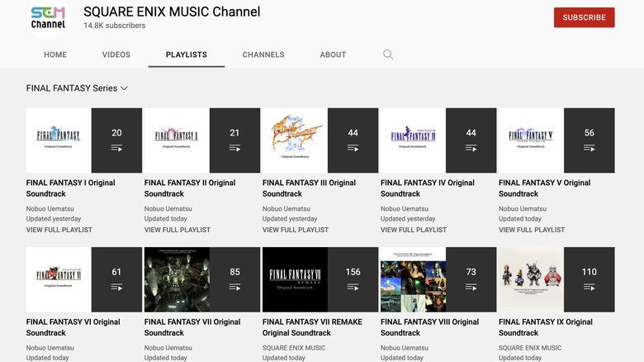The image size is (644, 362).
Task: Open the CHANNELS tab
Action: [263, 55]
